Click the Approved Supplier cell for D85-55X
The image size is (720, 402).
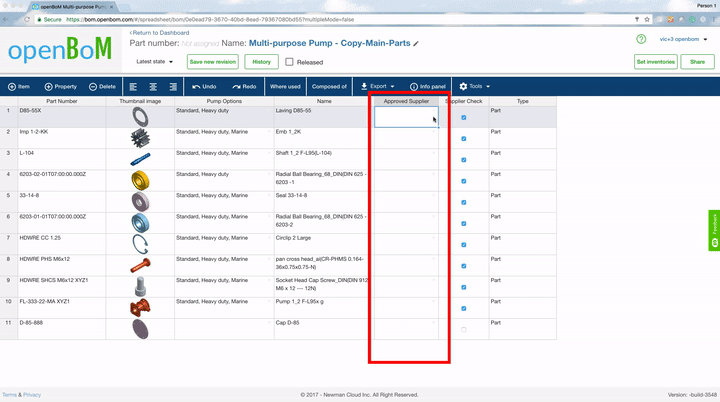coord(407,118)
